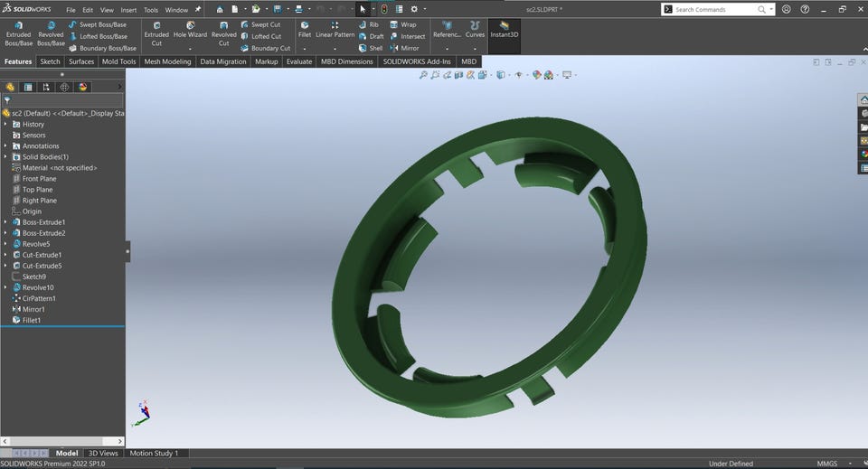This screenshot has width=868, height=469.
Task: Click the MMGS unit system button
Action: click(x=826, y=464)
